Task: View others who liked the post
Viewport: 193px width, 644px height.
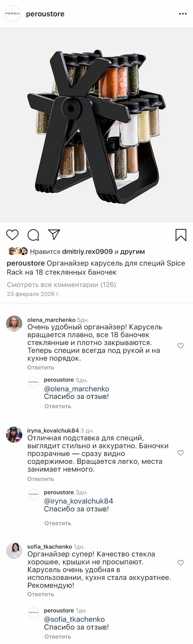Action: click(x=132, y=251)
